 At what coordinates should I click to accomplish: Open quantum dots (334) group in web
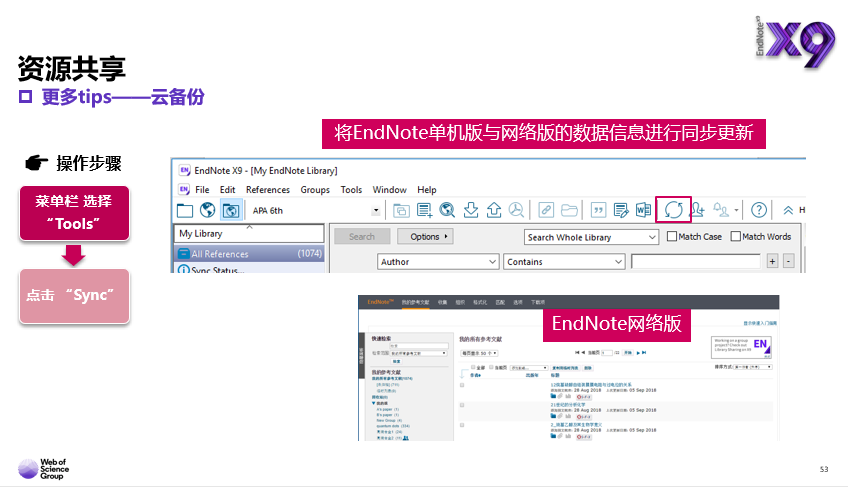(x=393, y=426)
